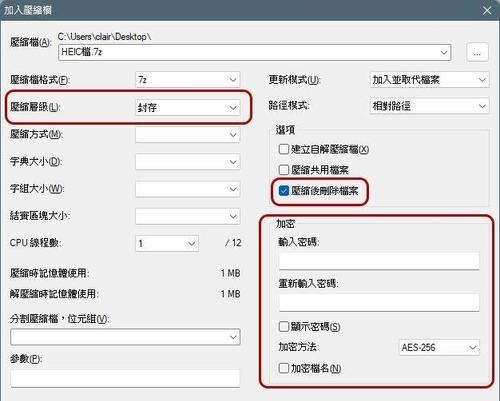500x401 pixels.
Task: Open the 字典大小 dropdown
Action: pyautogui.click(x=188, y=162)
